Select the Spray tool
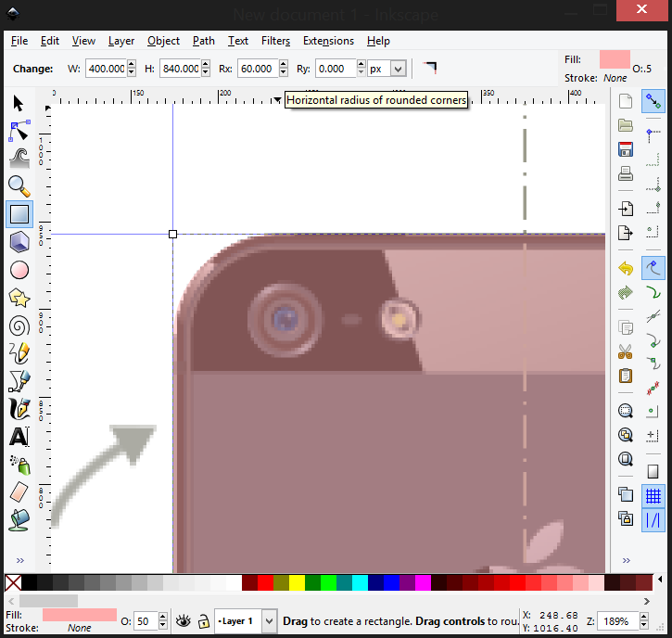This screenshot has width=672, height=638. click(19, 465)
